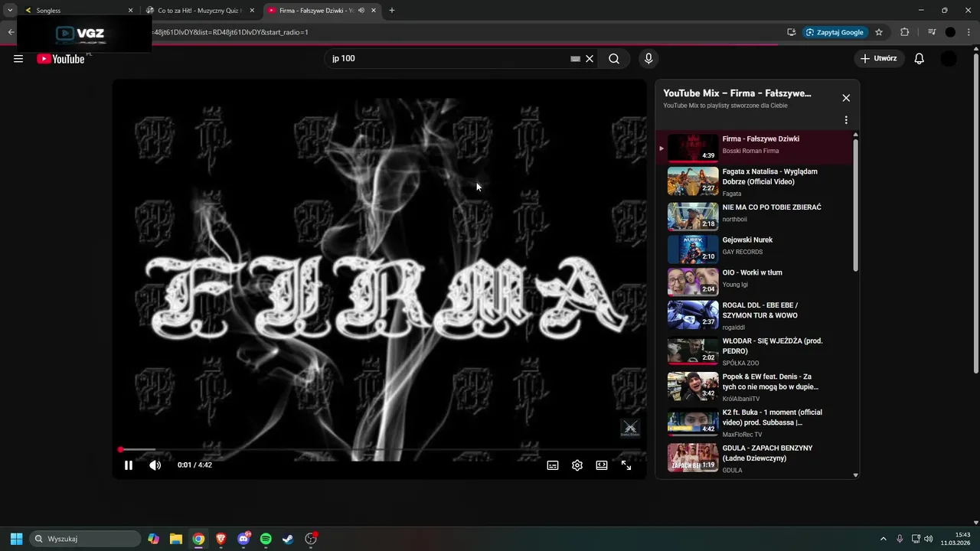Image resolution: width=980 pixels, height=551 pixels.
Task: Open Steam from taskbar
Action: point(288,539)
